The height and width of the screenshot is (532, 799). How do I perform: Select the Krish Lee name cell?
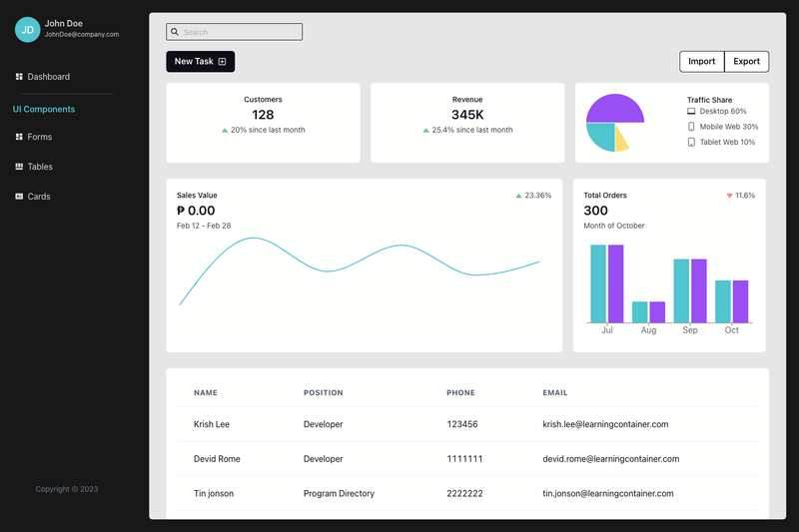coord(212,424)
